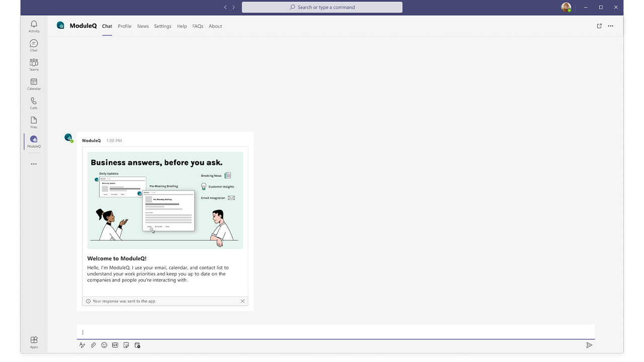Open the FAQs tab
Screen dimensions: 644x362
pos(198,26)
